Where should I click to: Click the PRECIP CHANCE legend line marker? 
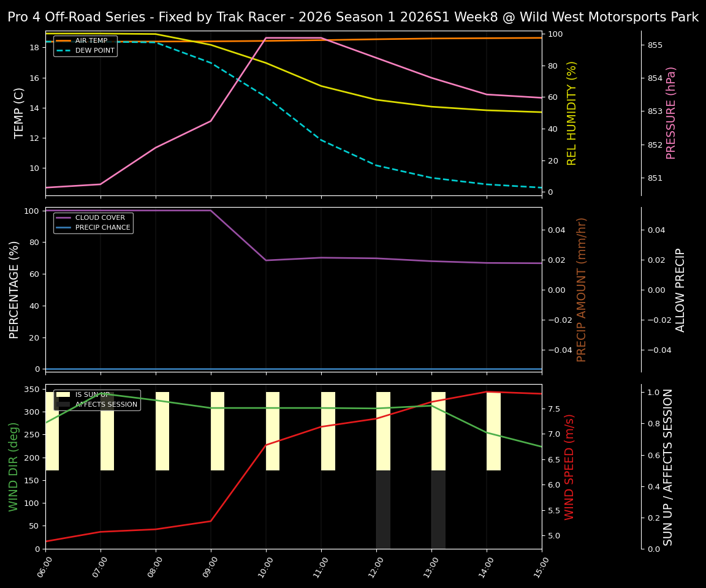point(64,227)
